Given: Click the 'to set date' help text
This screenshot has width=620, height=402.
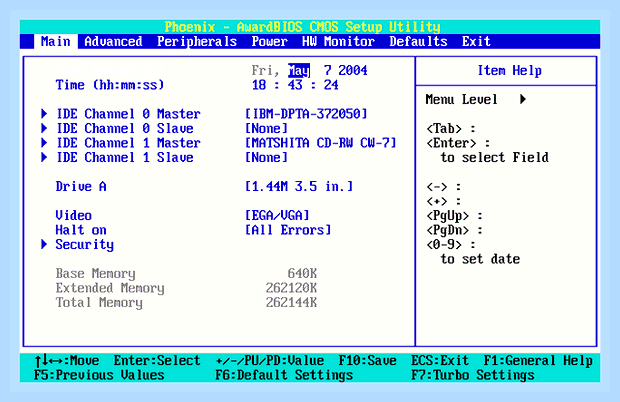Looking at the screenshot, I should click(480, 259).
